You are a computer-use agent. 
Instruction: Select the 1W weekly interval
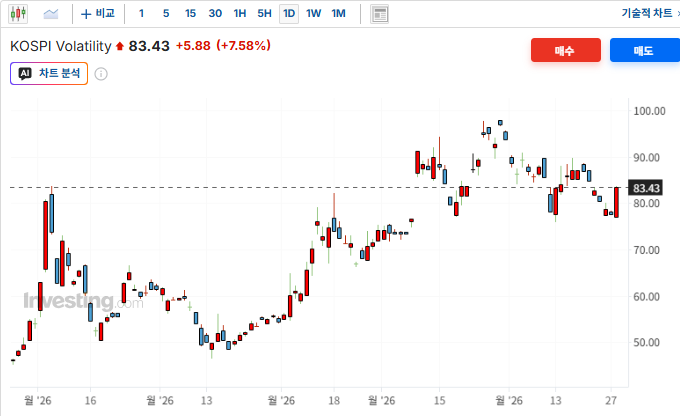[314, 14]
